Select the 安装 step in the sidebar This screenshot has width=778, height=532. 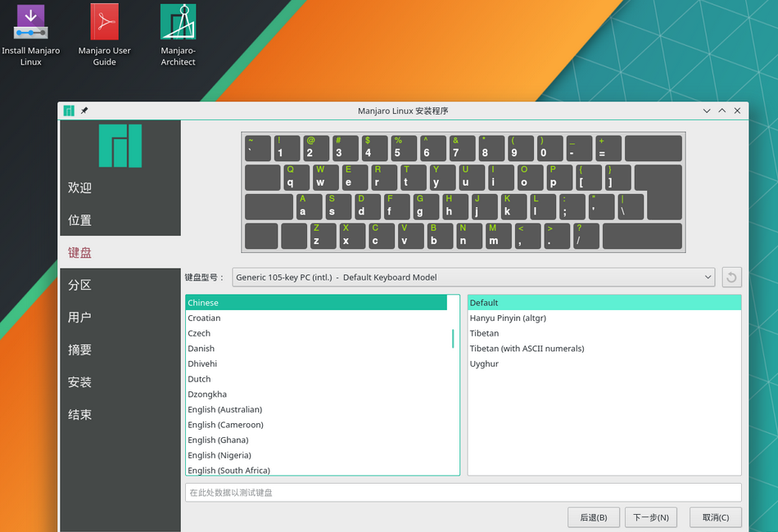tap(120, 381)
